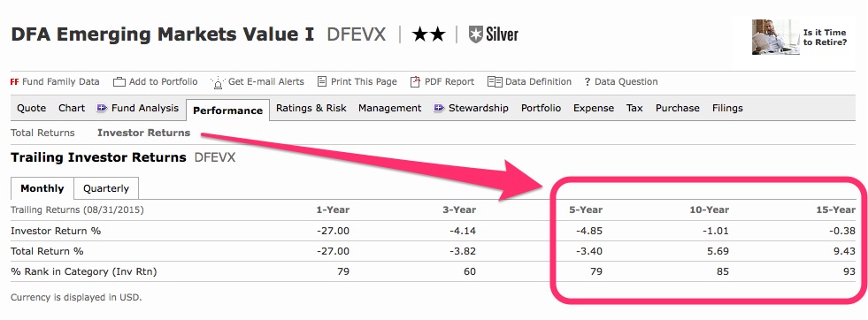The image size is (868, 320).
Task: Open the Ratings & Risk tab
Action: (311, 109)
